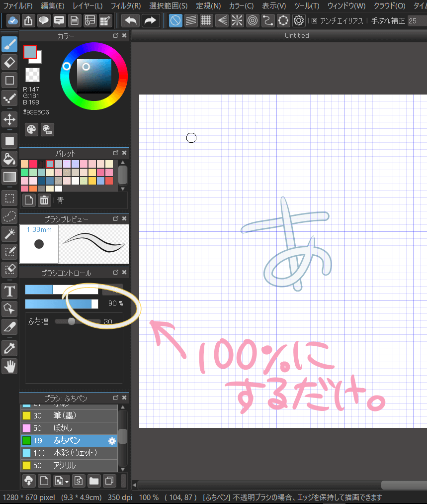
Task: Select the Eyedropper tool
Action: (x=9, y=348)
